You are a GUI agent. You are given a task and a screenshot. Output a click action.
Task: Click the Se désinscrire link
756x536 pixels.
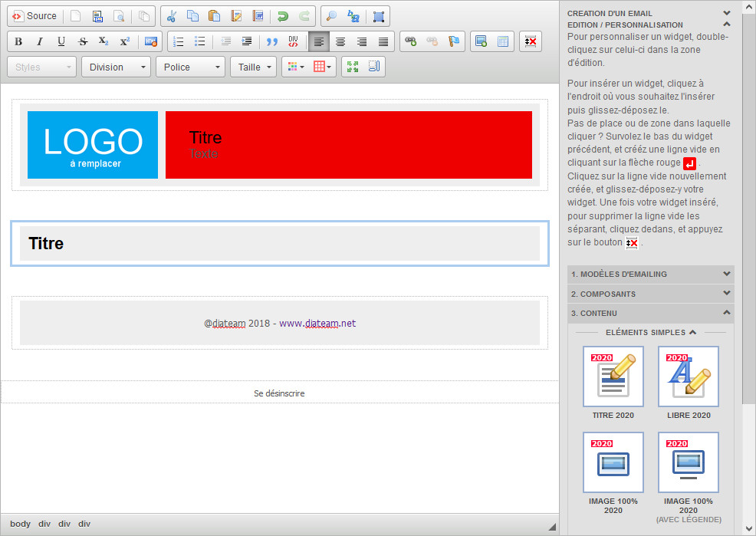point(279,393)
